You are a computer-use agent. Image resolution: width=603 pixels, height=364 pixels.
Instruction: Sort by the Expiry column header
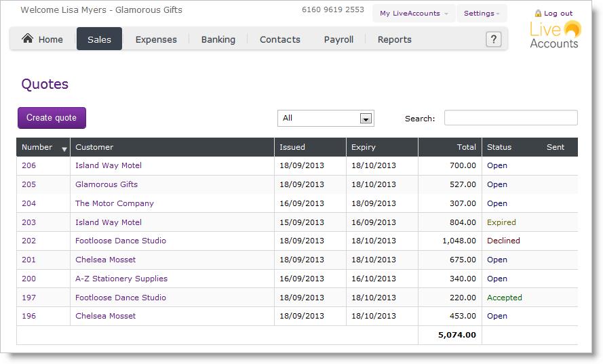click(x=364, y=147)
